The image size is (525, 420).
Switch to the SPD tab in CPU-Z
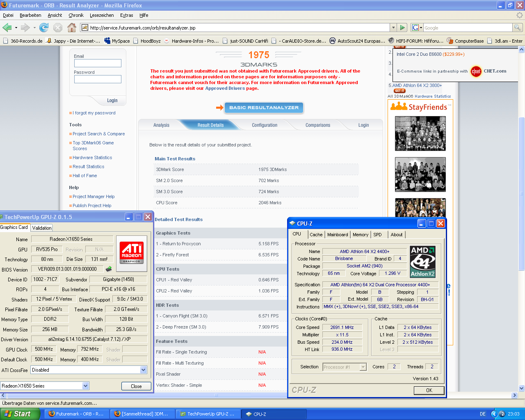click(x=378, y=235)
